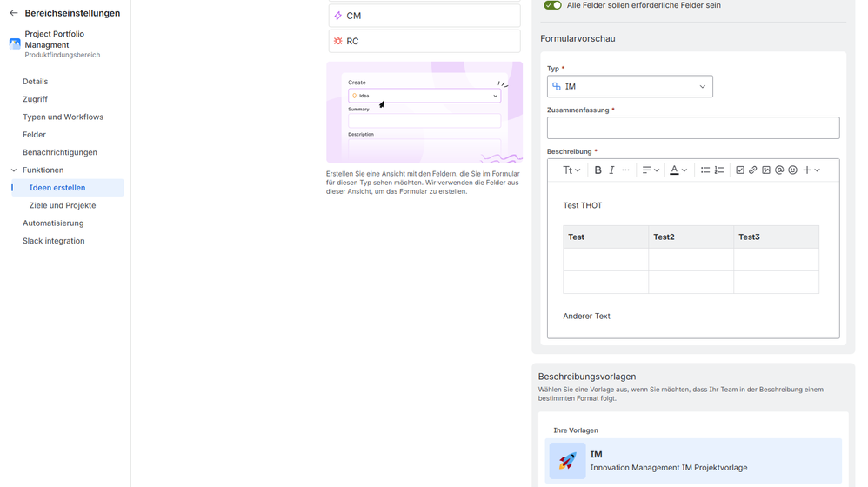Go back using the arrow beside Bereichseinstellungen
The height and width of the screenshot is (487, 868).
(14, 13)
